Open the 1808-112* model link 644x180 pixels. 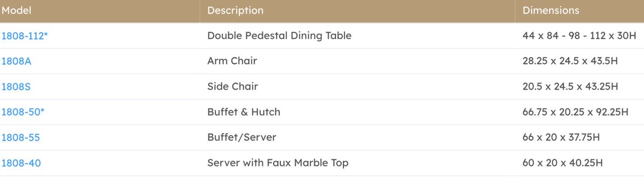click(x=25, y=36)
